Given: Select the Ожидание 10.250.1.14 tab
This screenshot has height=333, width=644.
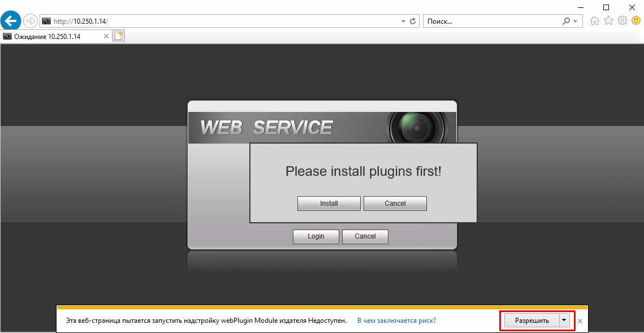Looking at the screenshot, I should [57, 37].
